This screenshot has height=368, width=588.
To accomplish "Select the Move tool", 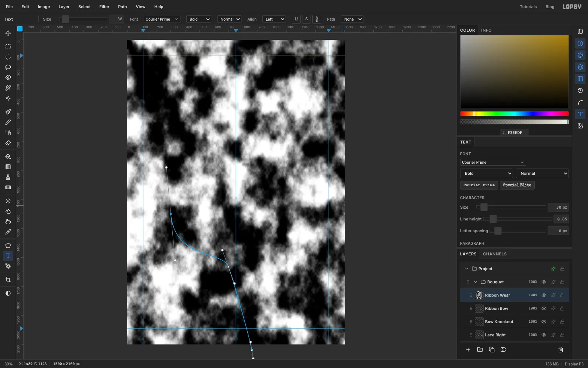I will point(8,33).
